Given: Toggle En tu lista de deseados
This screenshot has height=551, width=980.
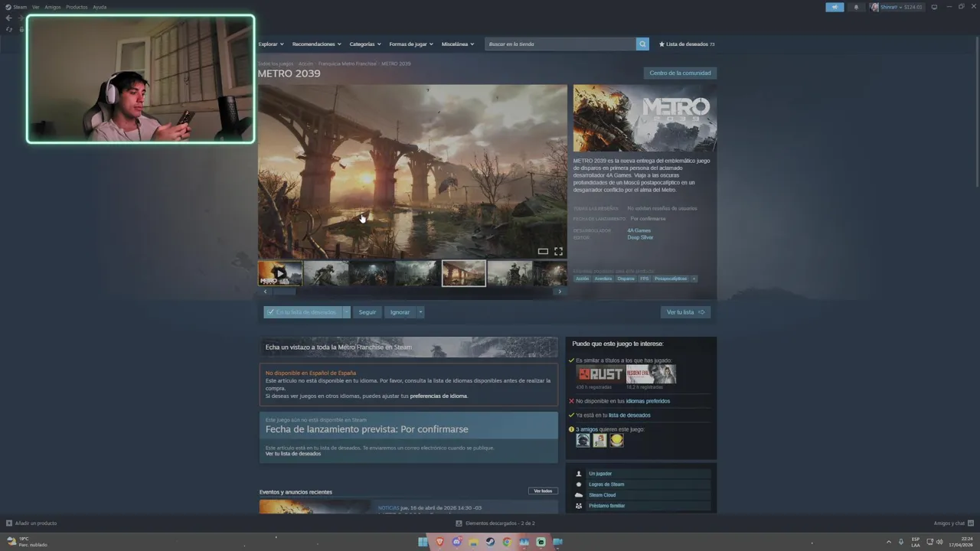Looking at the screenshot, I should coord(302,312).
